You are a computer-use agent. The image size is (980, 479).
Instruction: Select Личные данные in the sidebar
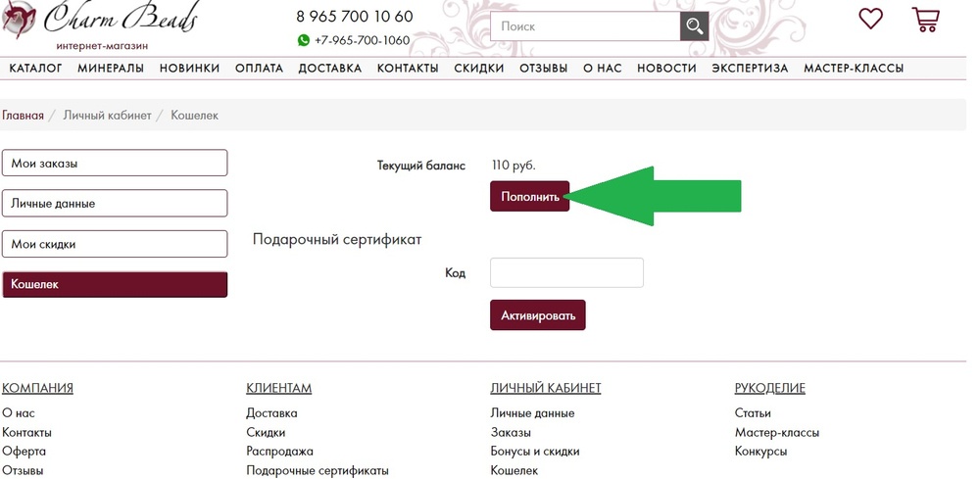(x=115, y=204)
